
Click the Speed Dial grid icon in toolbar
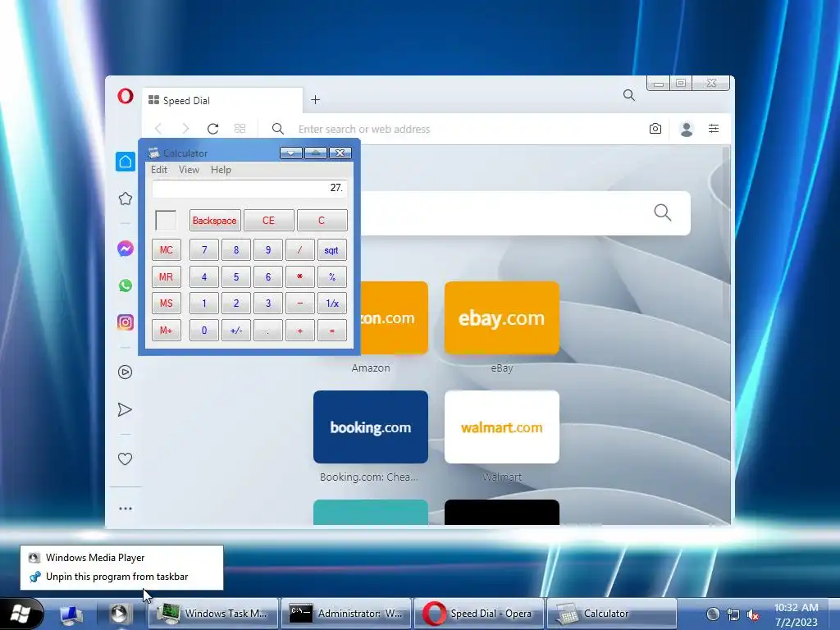pyautogui.click(x=240, y=129)
